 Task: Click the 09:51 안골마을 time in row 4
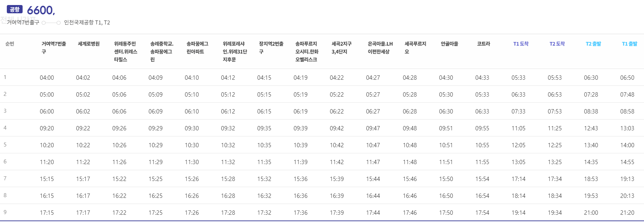pyautogui.click(x=446, y=128)
